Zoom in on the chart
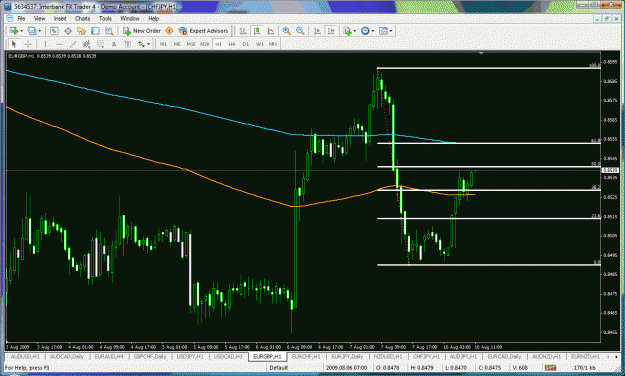Image resolution: width=625 pixels, height=376 pixels. (x=286, y=31)
